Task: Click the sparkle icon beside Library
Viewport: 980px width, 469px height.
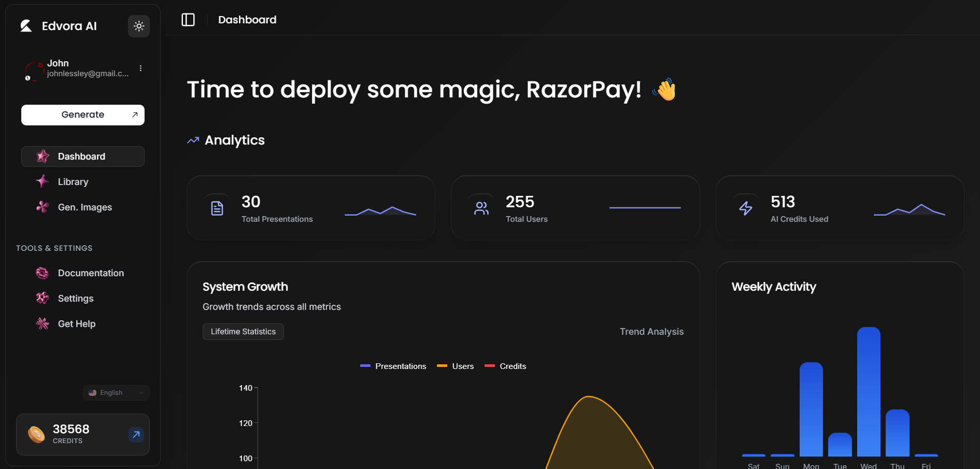Action: [42, 181]
